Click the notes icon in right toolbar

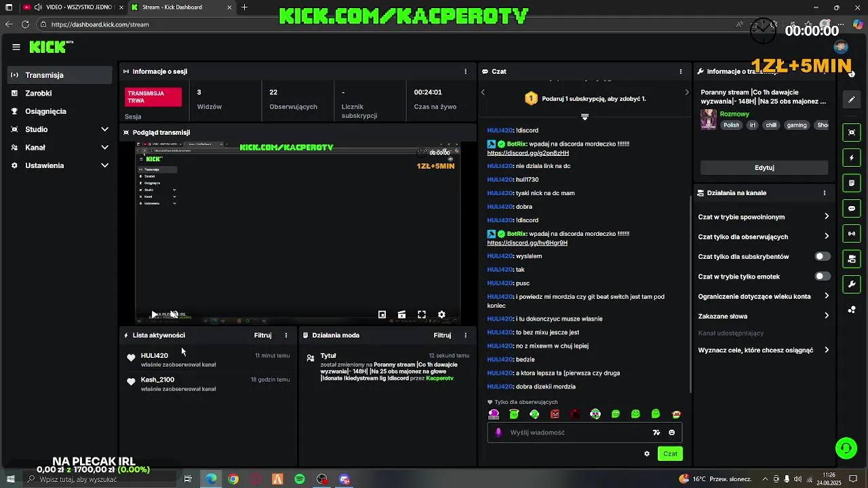coord(852,183)
